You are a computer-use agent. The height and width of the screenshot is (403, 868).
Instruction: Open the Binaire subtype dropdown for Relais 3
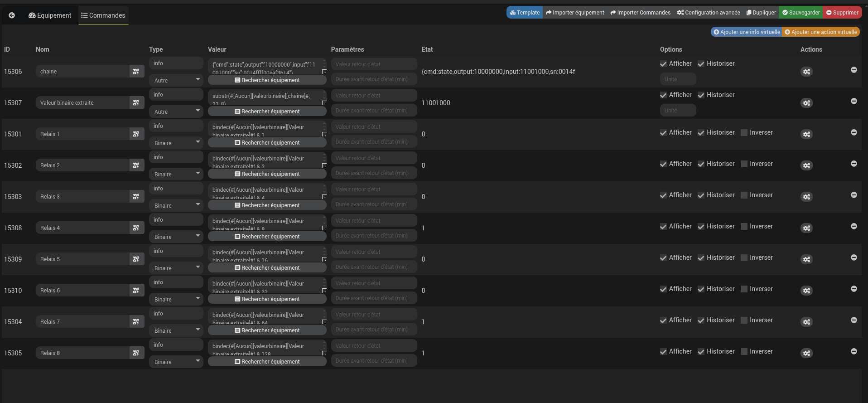pos(176,205)
